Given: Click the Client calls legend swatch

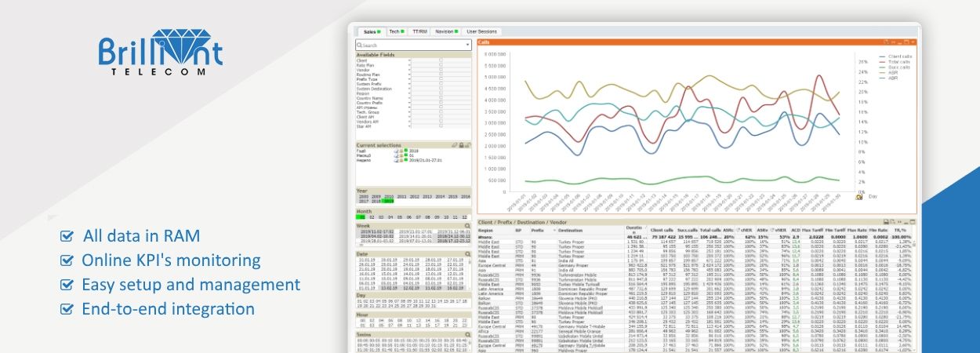Looking at the screenshot, I should tap(881, 57).
